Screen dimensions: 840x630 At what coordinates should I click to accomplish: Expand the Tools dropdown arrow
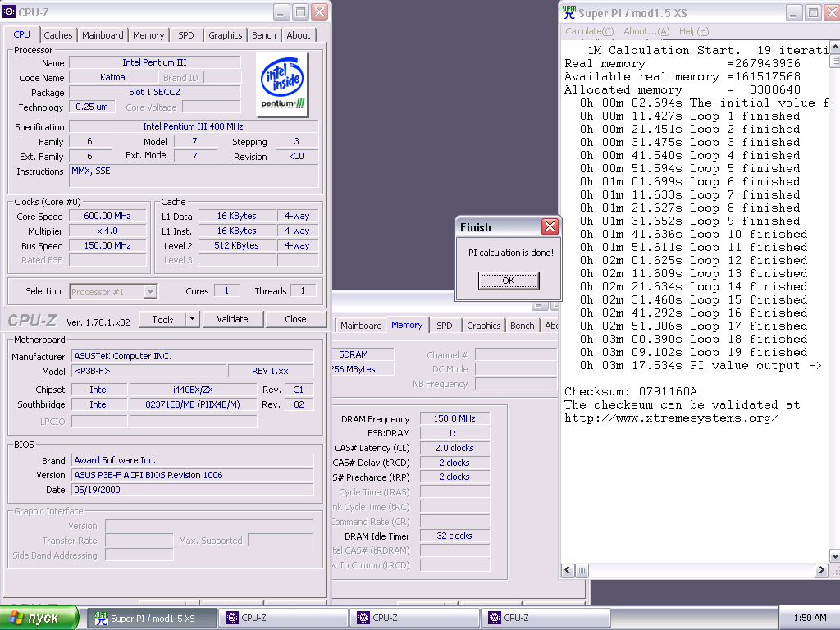(x=192, y=319)
